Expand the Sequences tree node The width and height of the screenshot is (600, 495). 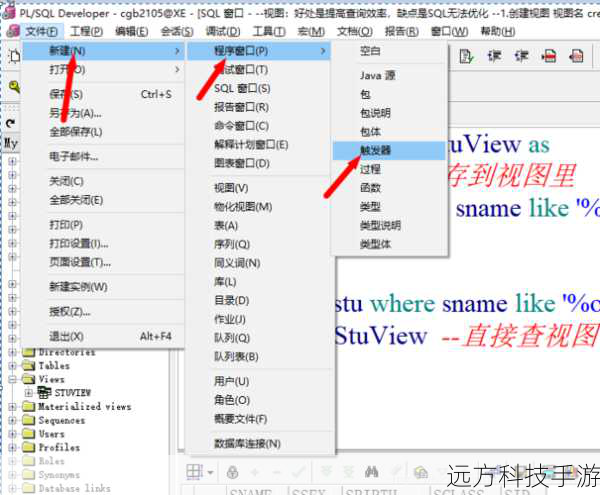(x=12, y=420)
